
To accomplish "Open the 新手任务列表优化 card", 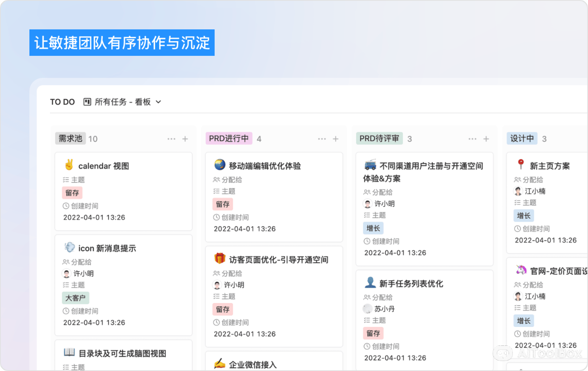I will point(411,284).
